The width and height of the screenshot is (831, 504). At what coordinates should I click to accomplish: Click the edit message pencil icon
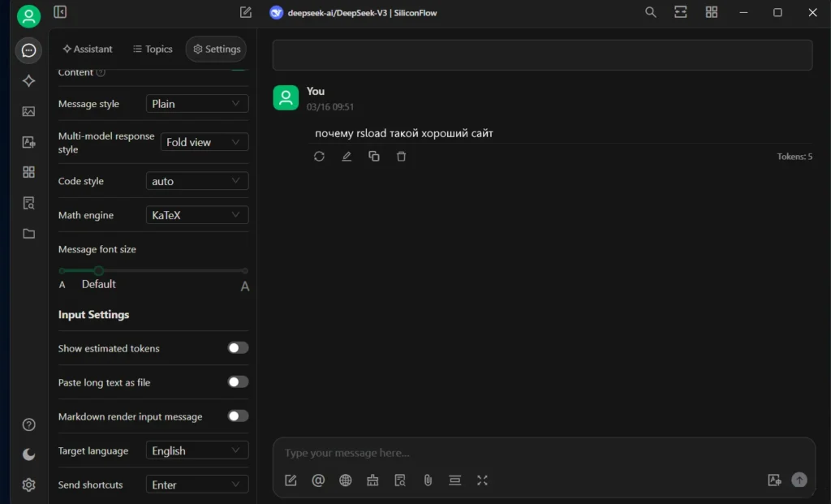point(347,157)
